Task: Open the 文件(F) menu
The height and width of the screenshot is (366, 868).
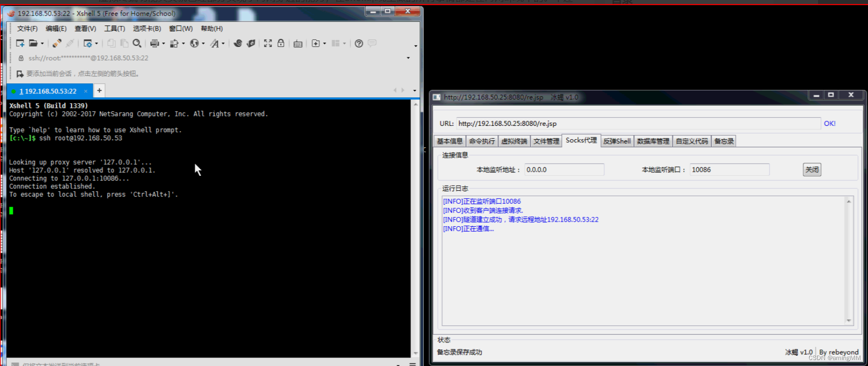Action: [x=27, y=28]
